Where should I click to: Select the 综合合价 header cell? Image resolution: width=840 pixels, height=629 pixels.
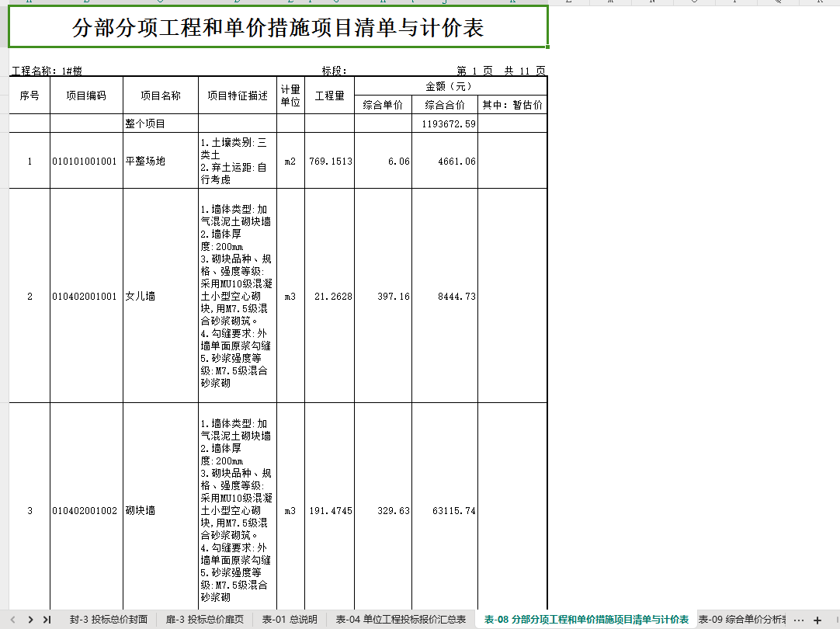445,105
